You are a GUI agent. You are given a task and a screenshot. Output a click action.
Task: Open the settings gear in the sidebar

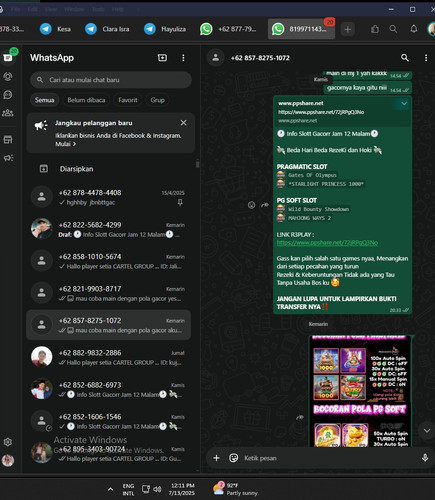(8, 442)
